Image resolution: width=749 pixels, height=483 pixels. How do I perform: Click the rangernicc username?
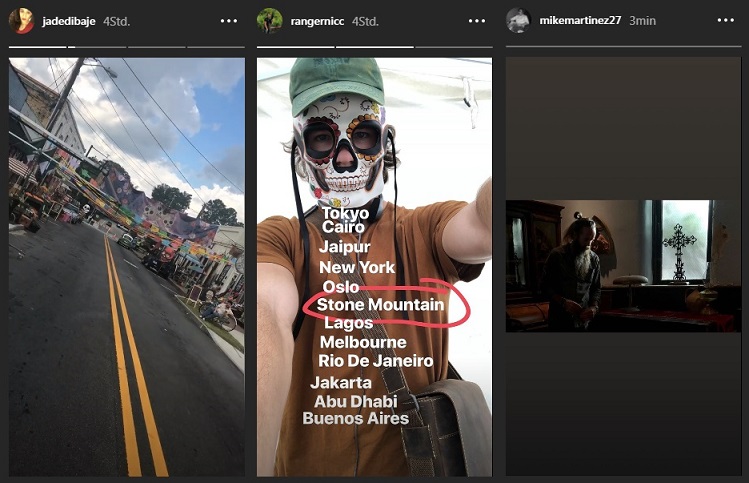(317, 21)
